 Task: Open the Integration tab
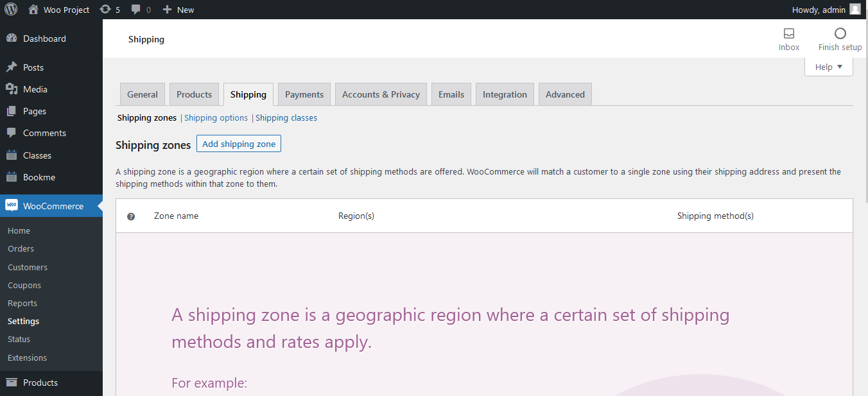tap(505, 94)
